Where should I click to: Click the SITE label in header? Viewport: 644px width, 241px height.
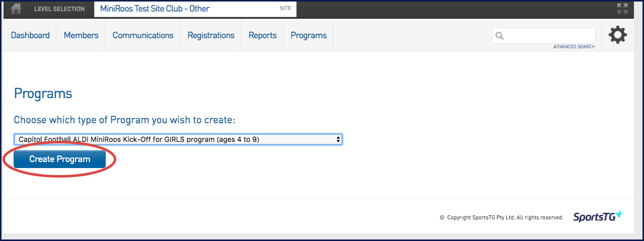(x=285, y=8)
